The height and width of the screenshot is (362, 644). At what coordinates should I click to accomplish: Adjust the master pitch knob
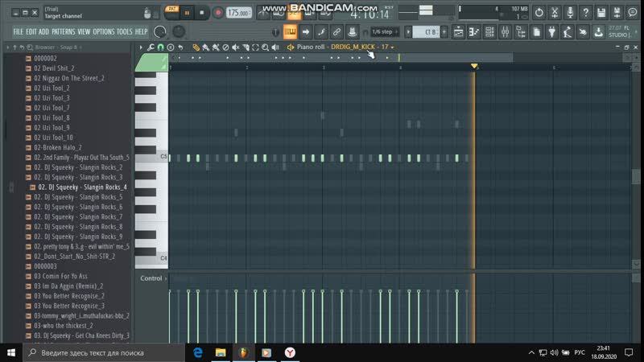179,31
